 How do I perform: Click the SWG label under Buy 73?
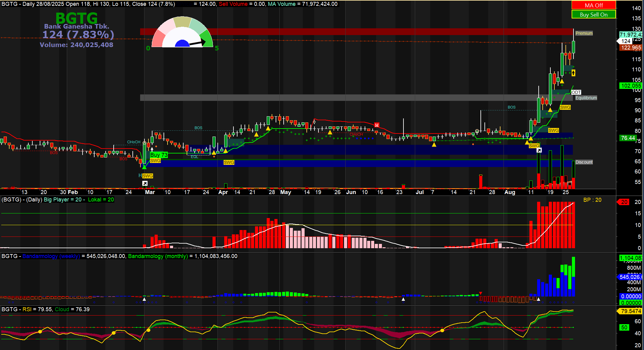[155, 161]
